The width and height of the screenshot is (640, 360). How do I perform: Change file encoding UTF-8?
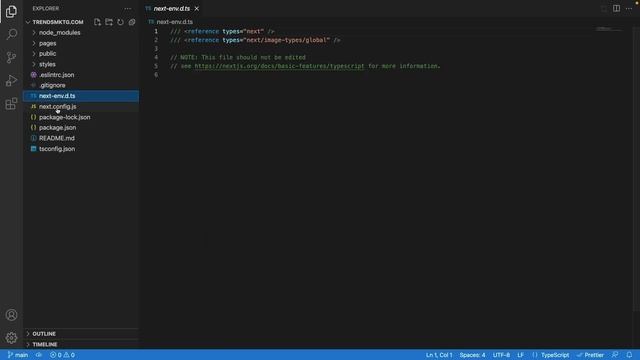[501, 355]
